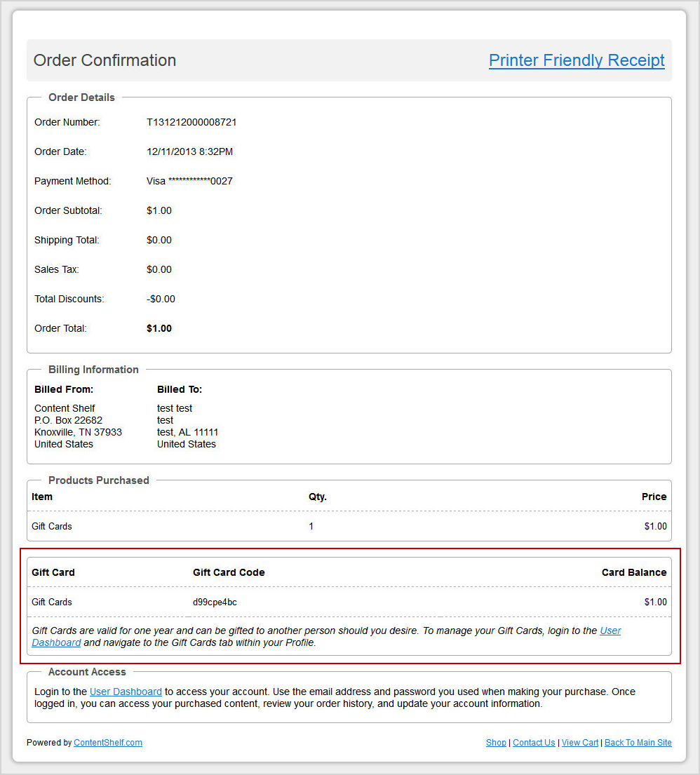This screenshot has width=700, height=775.
Task: Click the Knoxville, TN 37933 address line
Action: (78, 432)
